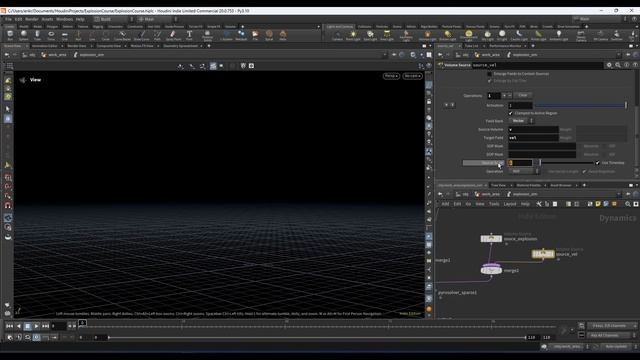
Task: Add a Point Light from shelf
Action: click(353, 36)
